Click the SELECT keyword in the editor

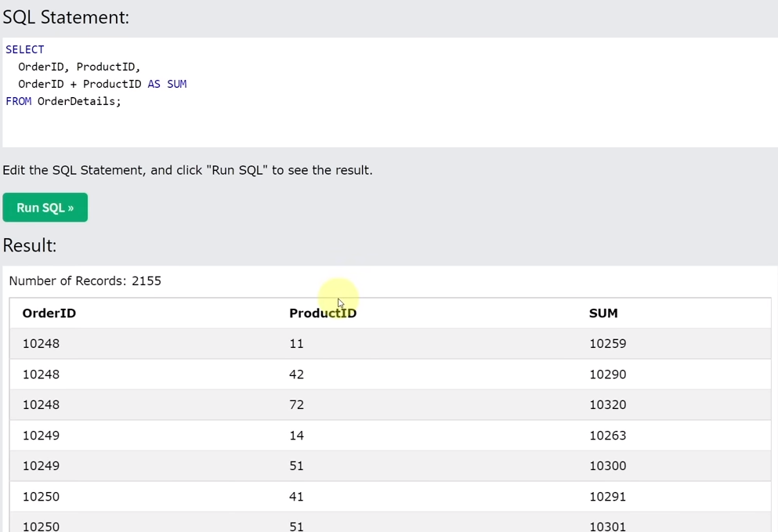[x=25, y=49]
